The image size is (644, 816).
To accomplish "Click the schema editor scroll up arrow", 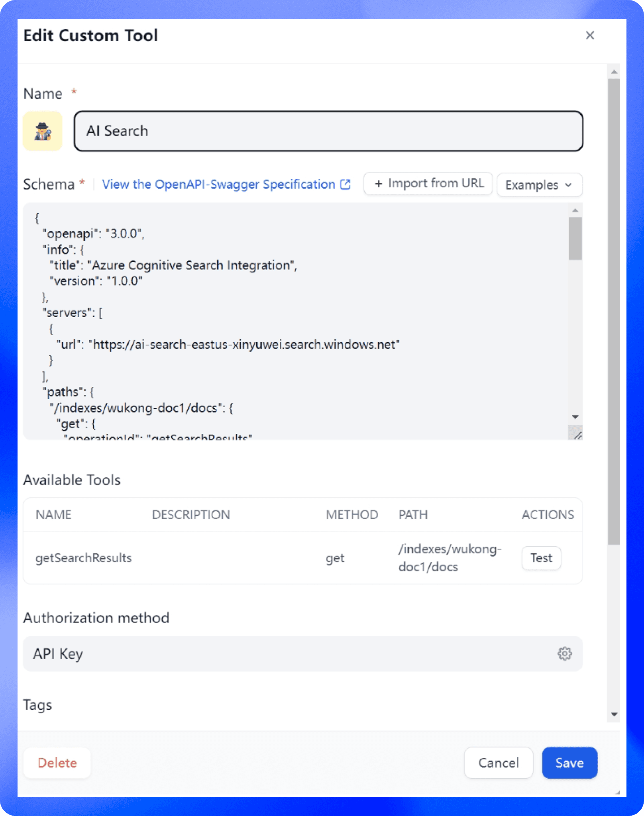I will coord(575,210).
